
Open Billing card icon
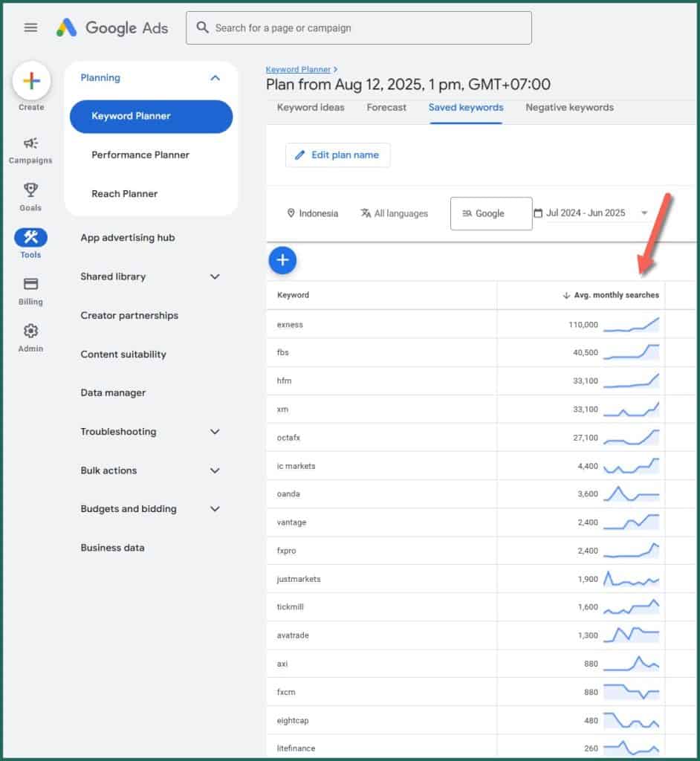30,283
